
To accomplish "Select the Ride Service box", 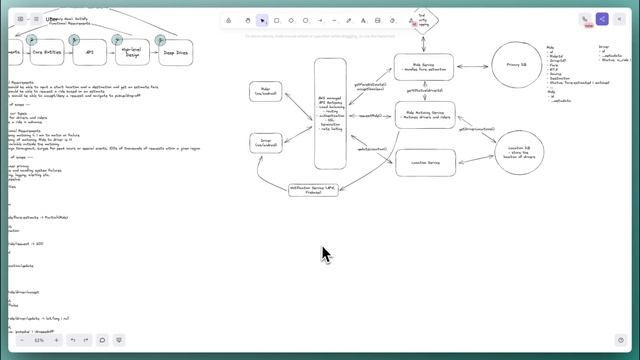I will [x=424, y=67].
